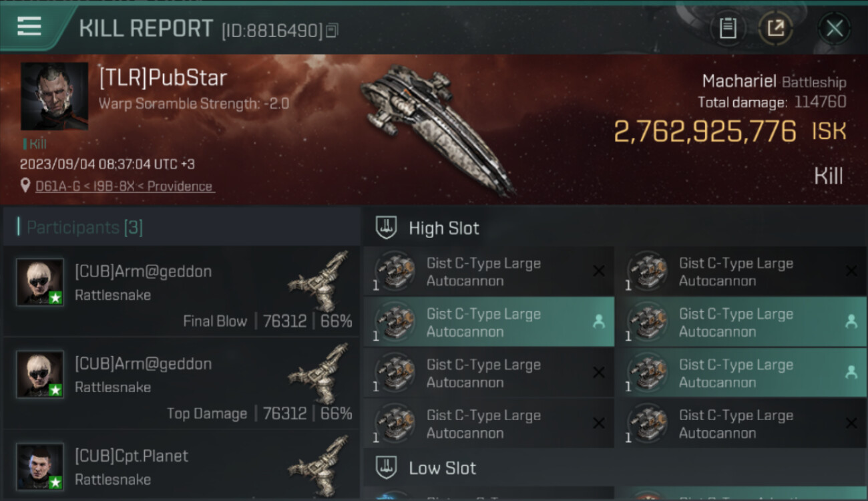Click the Machariel Battleship name label

pos(773,81)
